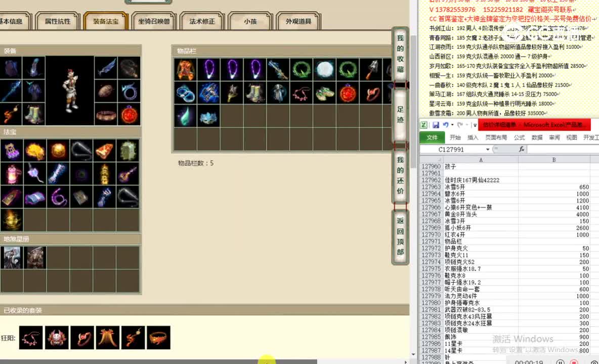Image resolution: width=599 pixels, height=364 pixels.
Task: Click the red orb in 物品栏
Action: [348, 93]
